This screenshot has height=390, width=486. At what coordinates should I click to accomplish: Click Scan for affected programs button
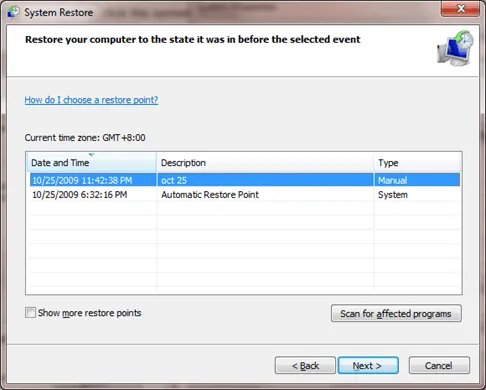[x=396, y=313]
